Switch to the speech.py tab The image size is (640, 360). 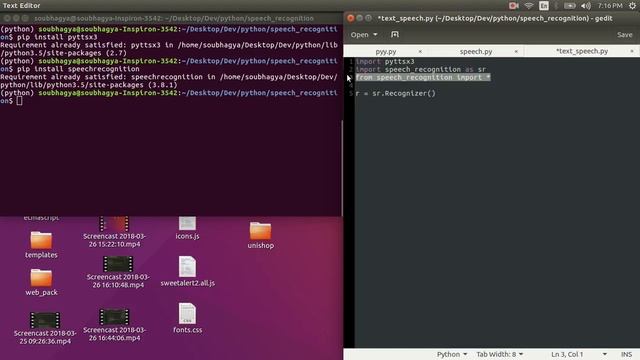coord(476,51)
